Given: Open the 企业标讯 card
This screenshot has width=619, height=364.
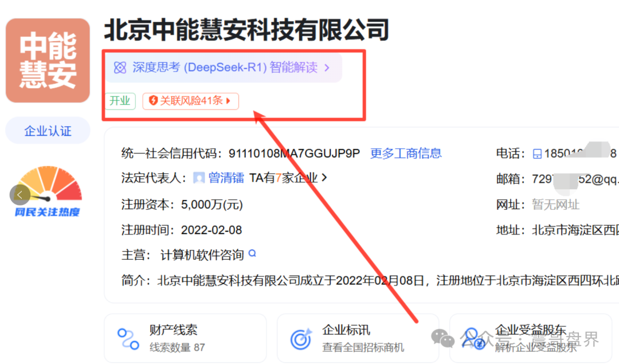Looking at the screenshot, I should 358,338.
